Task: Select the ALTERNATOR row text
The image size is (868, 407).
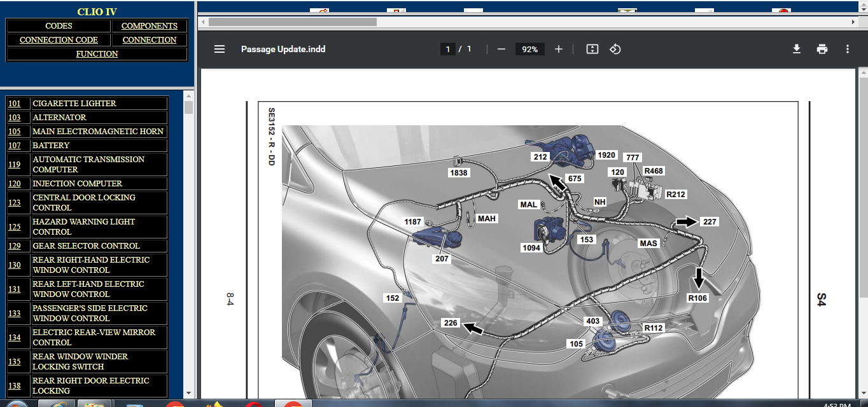Action: point(59,117)
